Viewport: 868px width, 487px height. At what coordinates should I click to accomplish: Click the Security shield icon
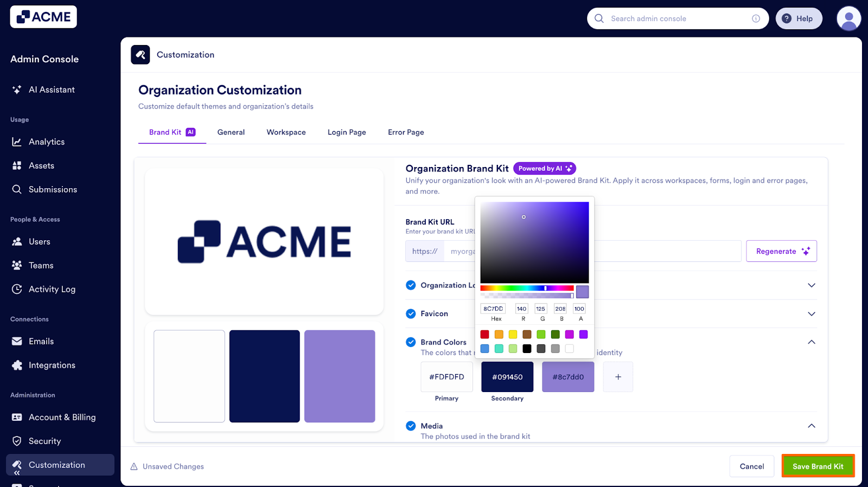(x=17, y=441)
